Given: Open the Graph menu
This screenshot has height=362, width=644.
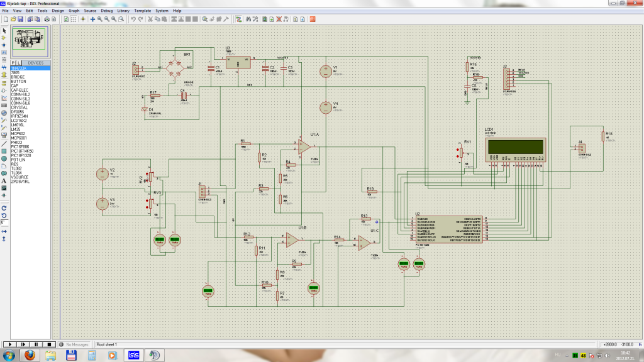Looking at the screenshot, I should pyautogui.click(x=74, y=11).
